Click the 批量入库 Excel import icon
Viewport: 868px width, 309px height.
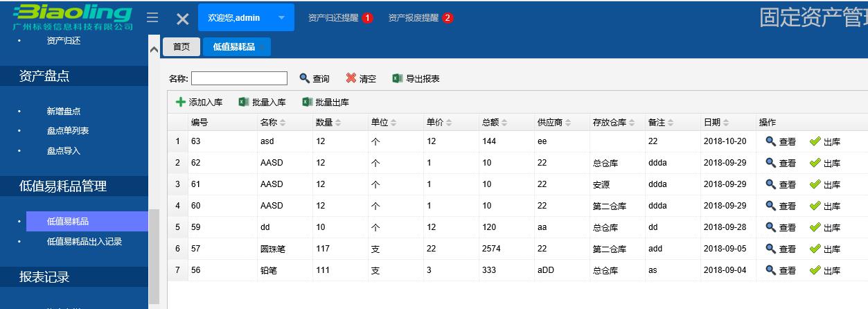point(244,102)
